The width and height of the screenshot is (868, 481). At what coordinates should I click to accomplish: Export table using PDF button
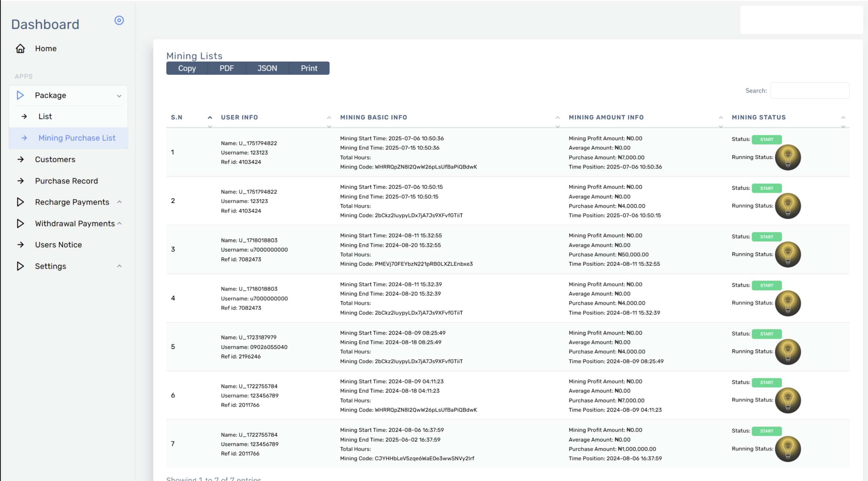coord(226,68)
